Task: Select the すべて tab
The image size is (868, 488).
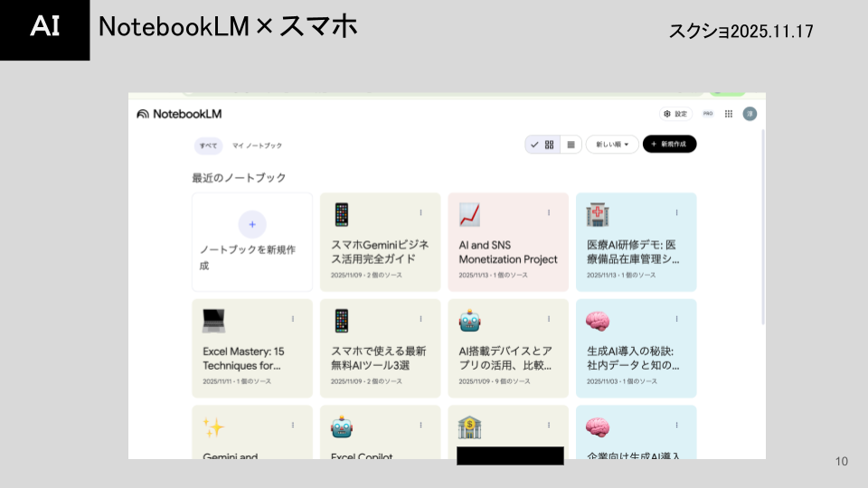Action: click(208, 145)
